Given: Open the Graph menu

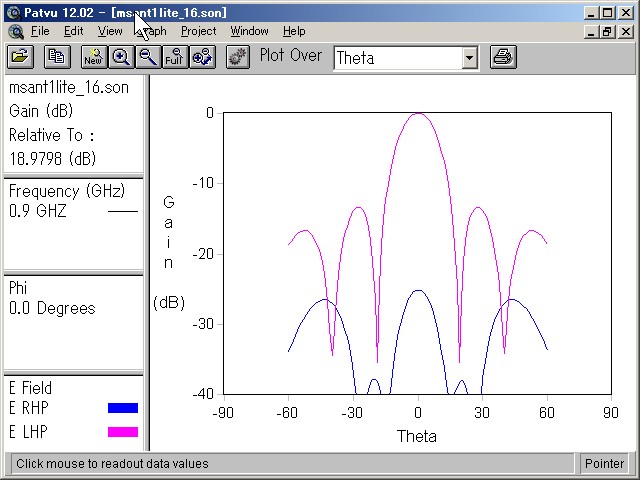Looking at the screenshot, I should coord(153,31).
